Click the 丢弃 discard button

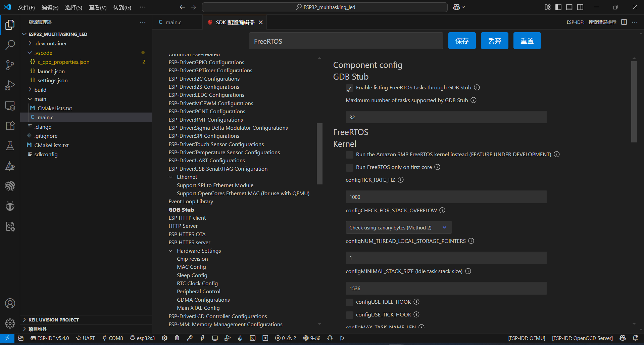(x=494, y=41)
